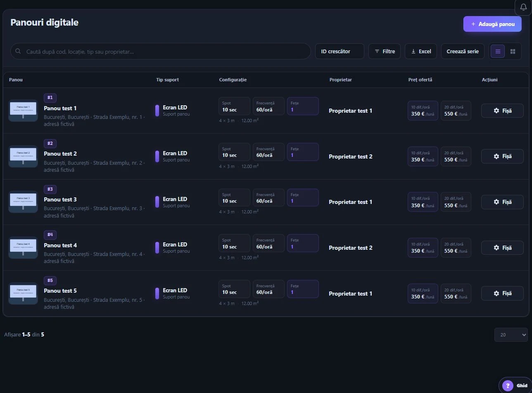Open Fișă for Panou test 2

(x=502, y=156)
